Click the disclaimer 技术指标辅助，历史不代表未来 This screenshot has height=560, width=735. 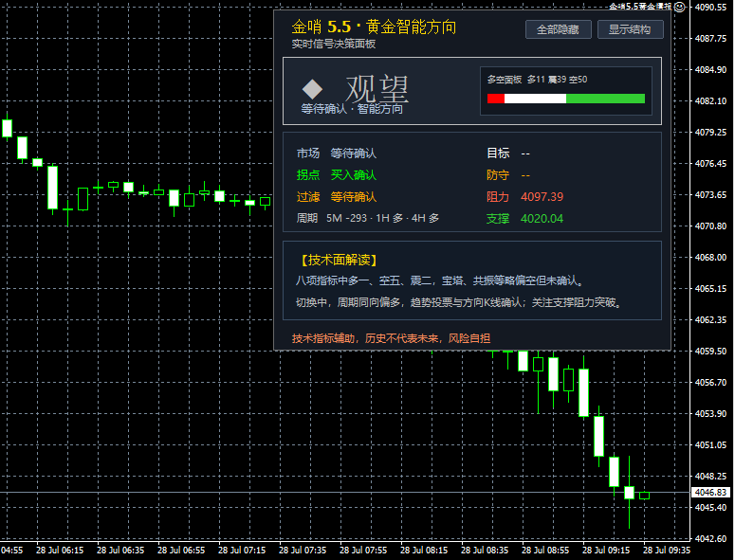[x=391, y=338]
